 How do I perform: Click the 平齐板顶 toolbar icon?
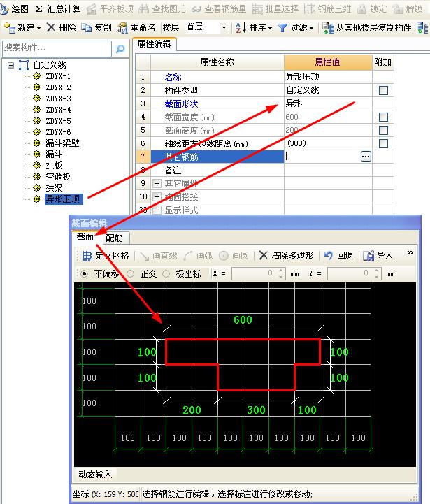tap(92, 9)
